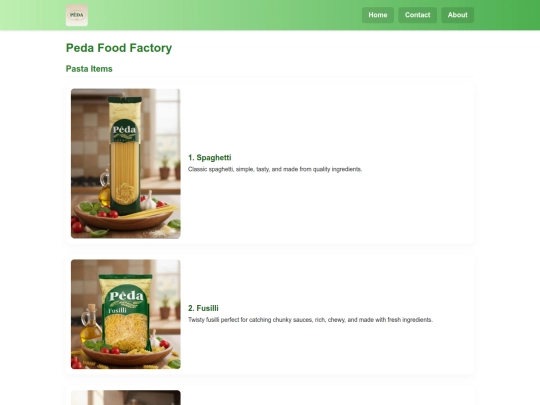Click the olive oil jar in the Spaghetti photo
Image resolution: width=540 pixels, height=405 pixels.
click(x=105, y=189)
